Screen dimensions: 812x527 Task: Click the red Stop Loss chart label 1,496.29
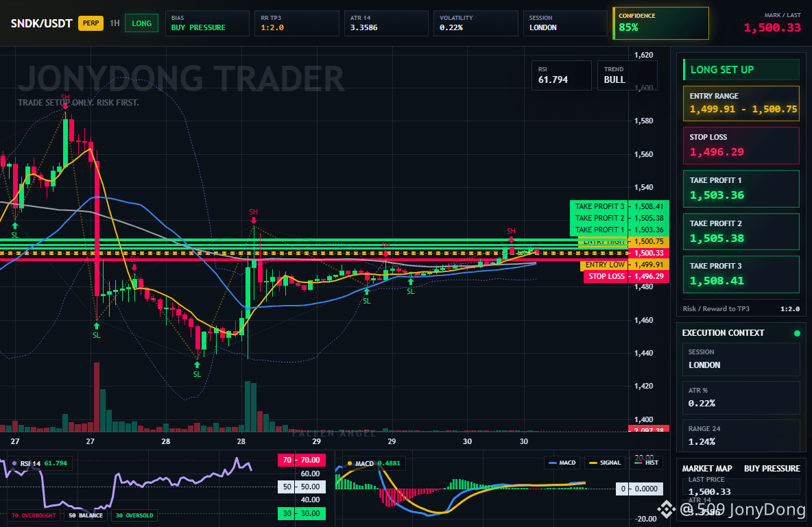coord(627,276)
